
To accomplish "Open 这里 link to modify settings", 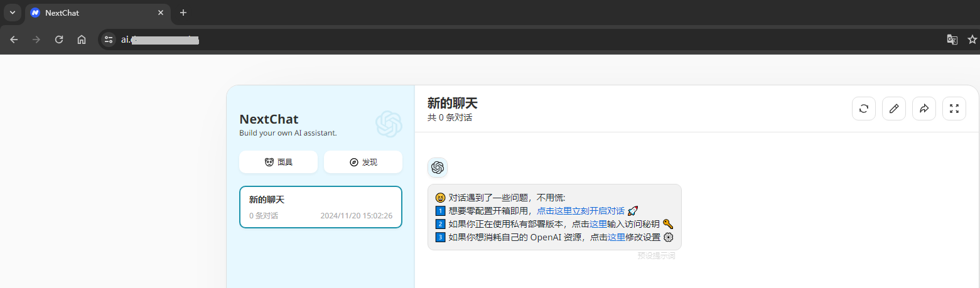I will [617, 237].
